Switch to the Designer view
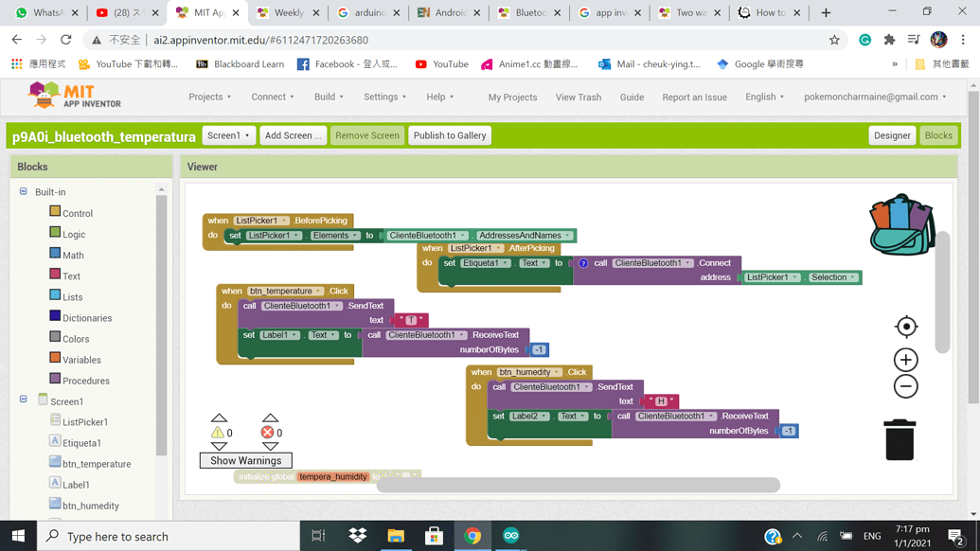 tap(891, 134)
